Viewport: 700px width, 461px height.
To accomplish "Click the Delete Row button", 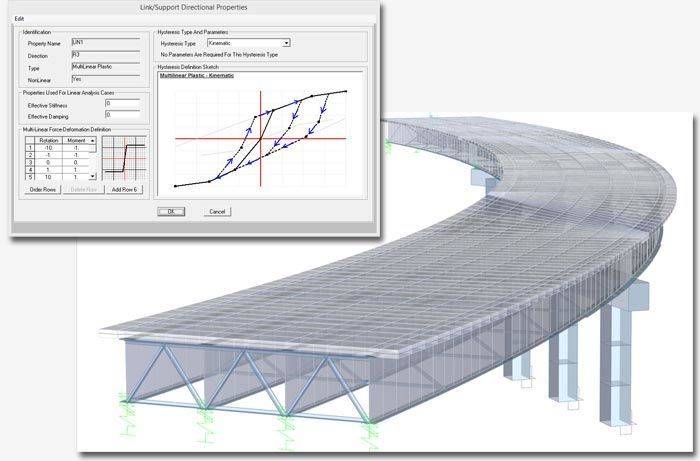I will click(x=83, y=190).
